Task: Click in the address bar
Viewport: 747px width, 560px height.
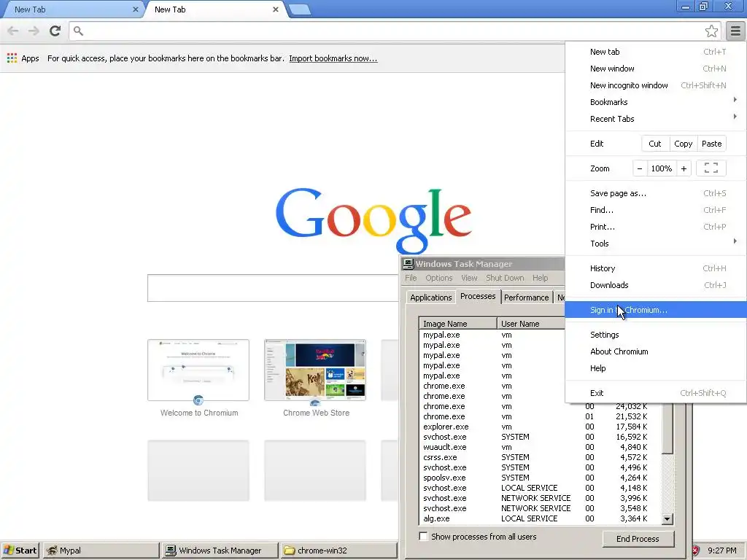Action: pos(393,31)
